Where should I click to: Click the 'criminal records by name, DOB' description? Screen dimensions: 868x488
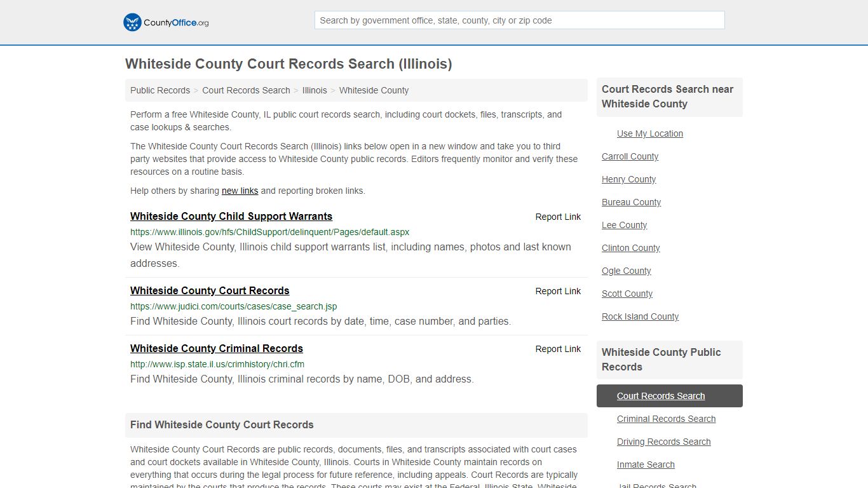(x=302, y=379)
